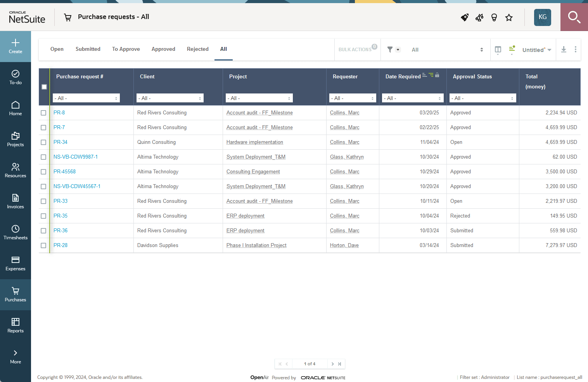Sort by Date Required column header
The image size is (588, 382).
click(403, 77)
